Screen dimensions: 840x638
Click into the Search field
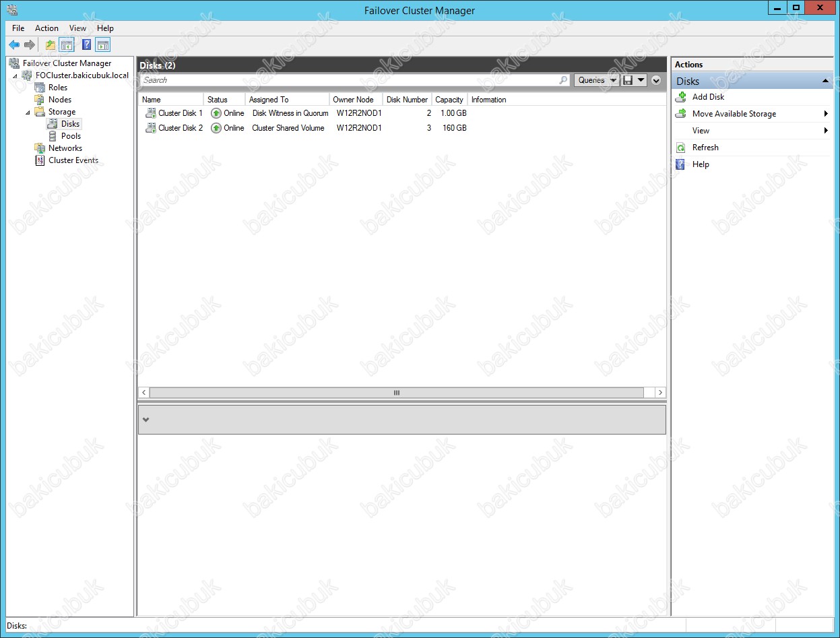[x=349, y=80]
